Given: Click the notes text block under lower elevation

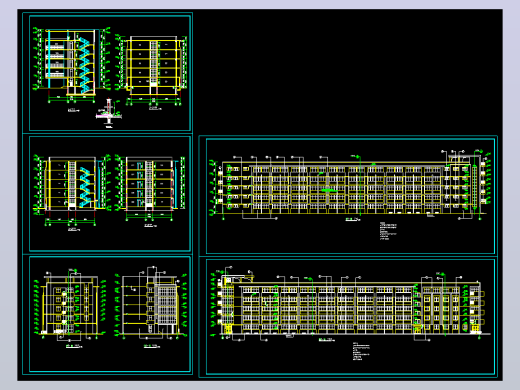Looking at the screenshot, I should pyautogui.click(x=361, y=351).
